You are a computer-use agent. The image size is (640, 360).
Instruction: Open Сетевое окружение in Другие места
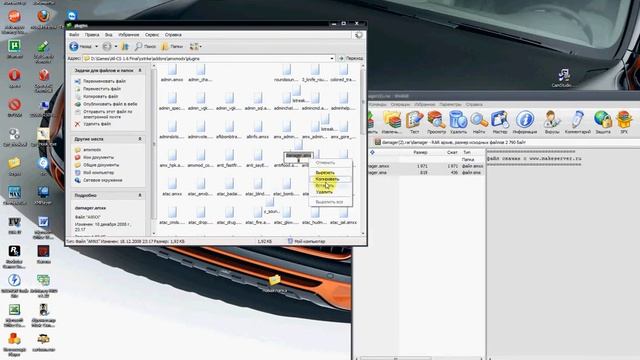[x=102, y=180]
